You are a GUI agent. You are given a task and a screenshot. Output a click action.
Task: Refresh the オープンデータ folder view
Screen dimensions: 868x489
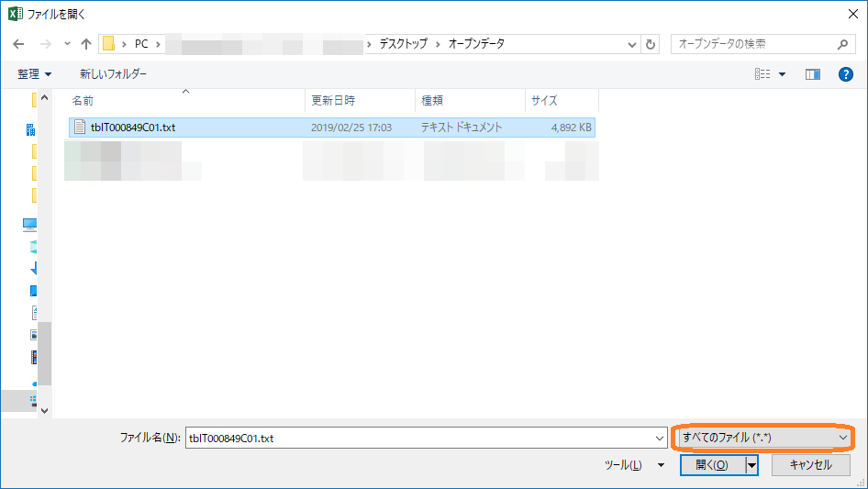click(x=651, y=44)
